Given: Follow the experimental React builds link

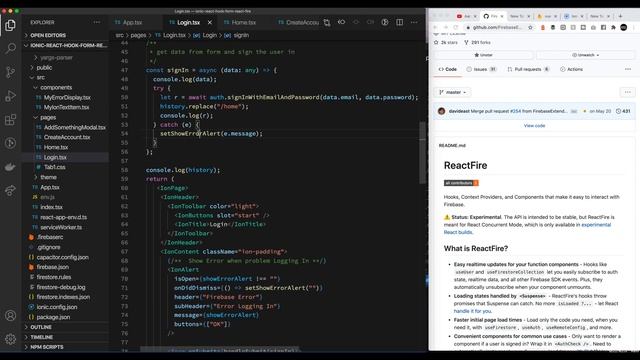Looking at the screenshot, I should point(527,229).
